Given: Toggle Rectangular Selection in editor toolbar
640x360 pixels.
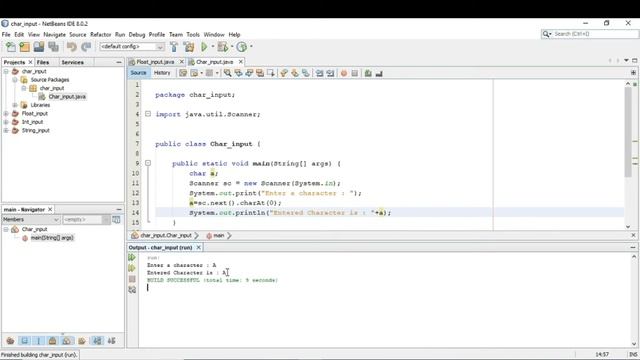Looking at the screenshot, I should 271,73.
